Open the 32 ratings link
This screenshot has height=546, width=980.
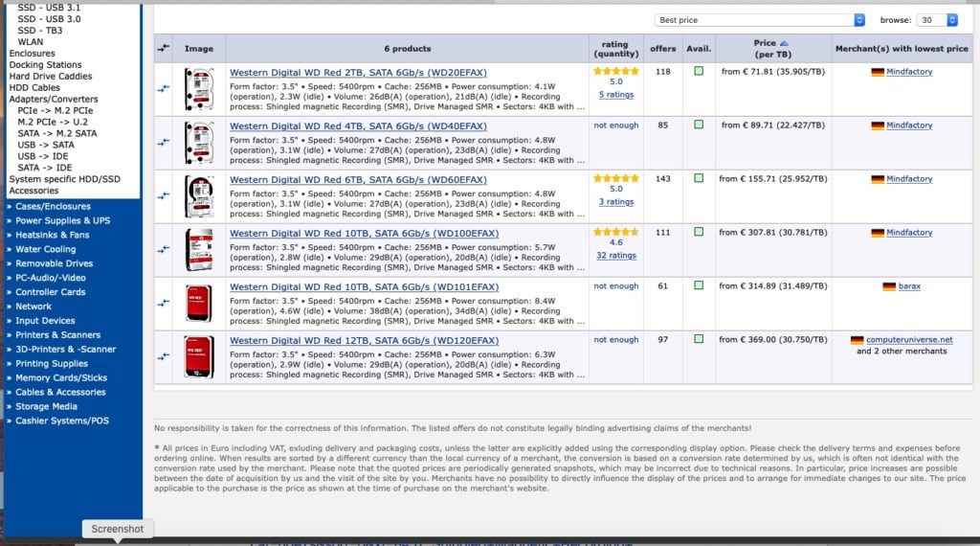pyautogui.click(x=616, y=255)
